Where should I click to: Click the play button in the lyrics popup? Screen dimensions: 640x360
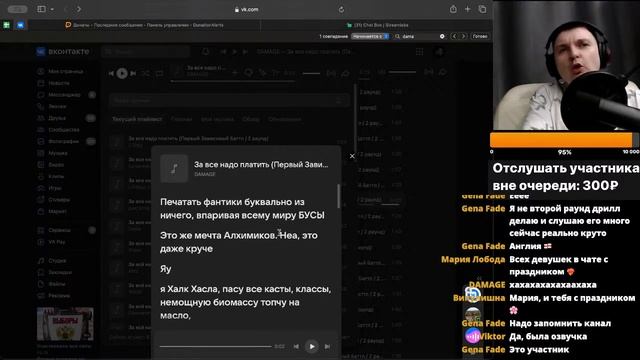312,347
